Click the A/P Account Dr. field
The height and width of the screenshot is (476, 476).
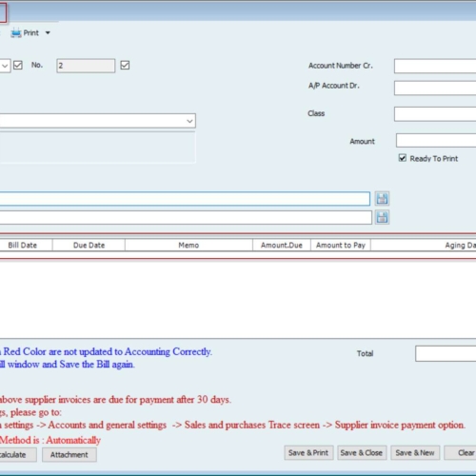[435, 88]
